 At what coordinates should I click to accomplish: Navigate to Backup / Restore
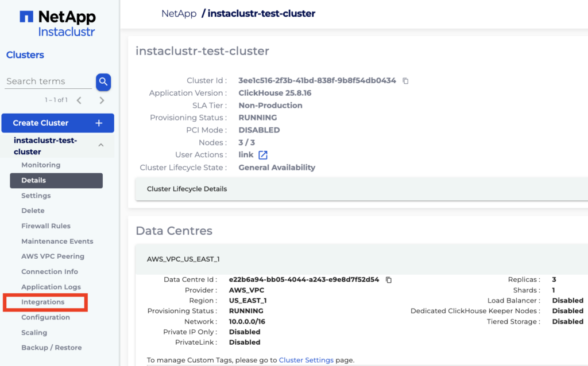[x=52, y=348]
